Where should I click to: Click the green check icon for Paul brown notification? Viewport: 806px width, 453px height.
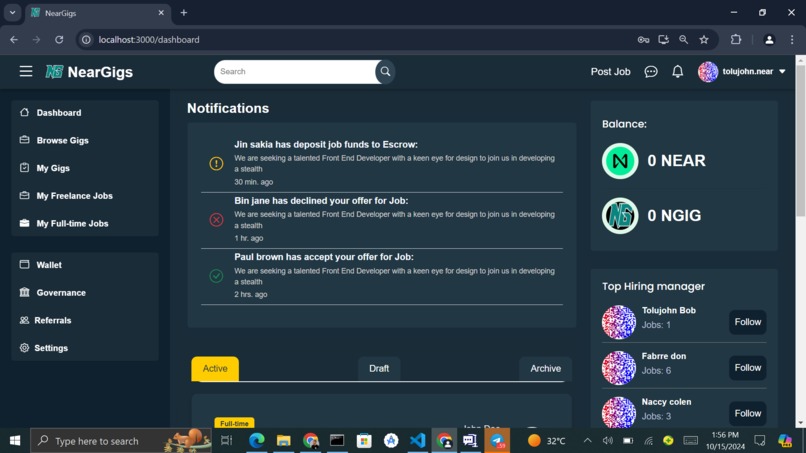[x=216, y=276]
